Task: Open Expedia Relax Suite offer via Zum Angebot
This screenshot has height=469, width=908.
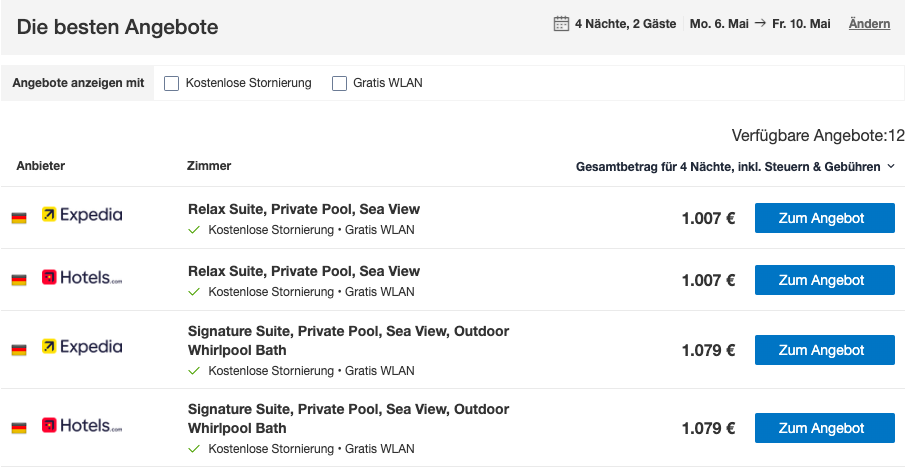Action: (825, 218)
